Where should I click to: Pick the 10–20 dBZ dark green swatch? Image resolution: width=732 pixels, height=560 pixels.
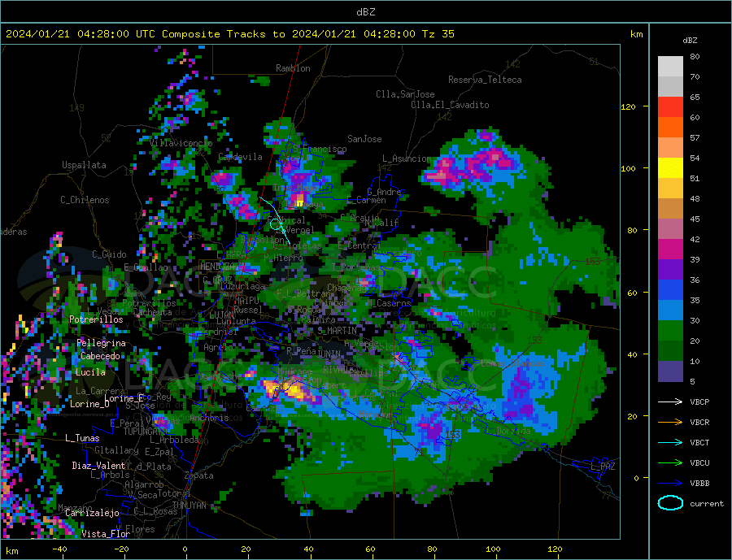670,351
